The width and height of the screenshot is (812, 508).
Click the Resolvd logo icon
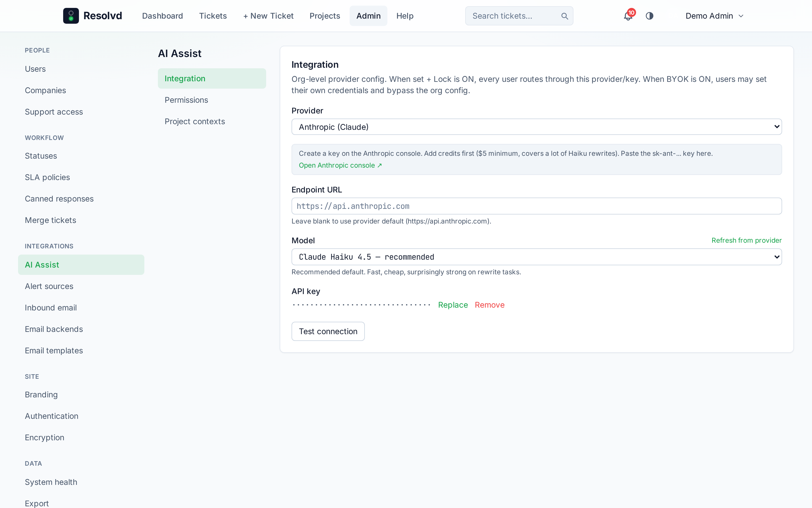click(71, 16)
